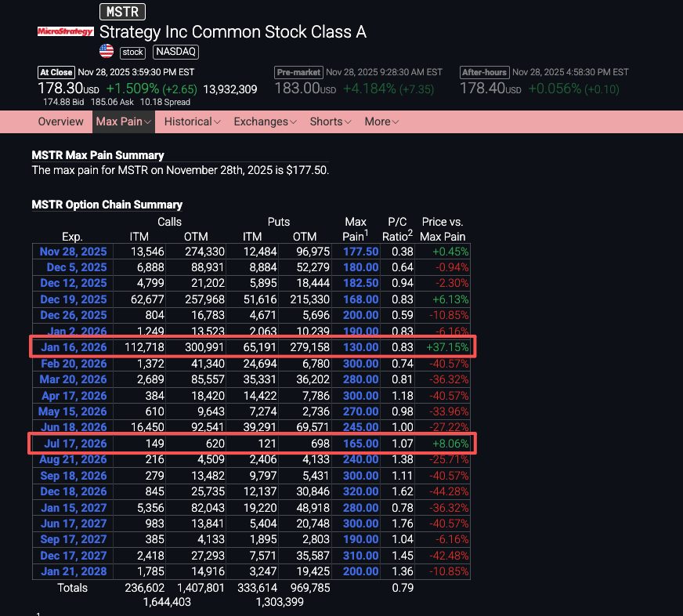This screenshot has height=616, width=683.
Task: Open the Jun 17, 2027 expiration link
Action: point(74,524)
